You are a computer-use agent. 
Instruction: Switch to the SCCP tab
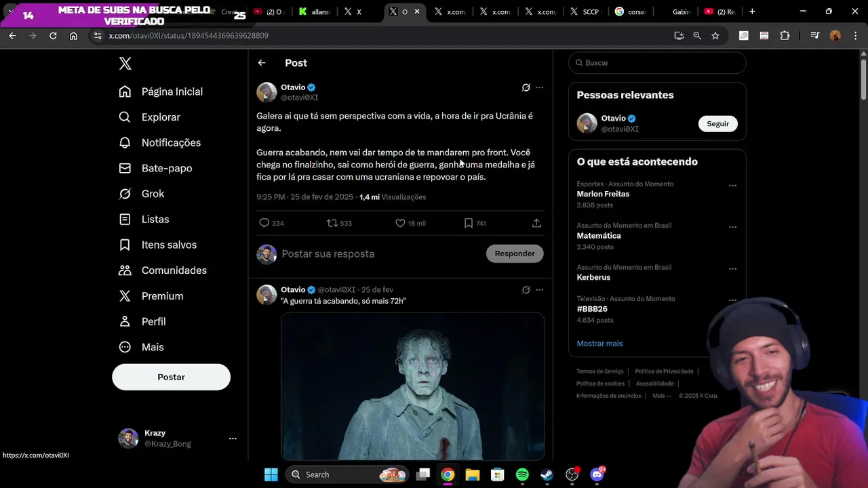click(x=585, y=12)
